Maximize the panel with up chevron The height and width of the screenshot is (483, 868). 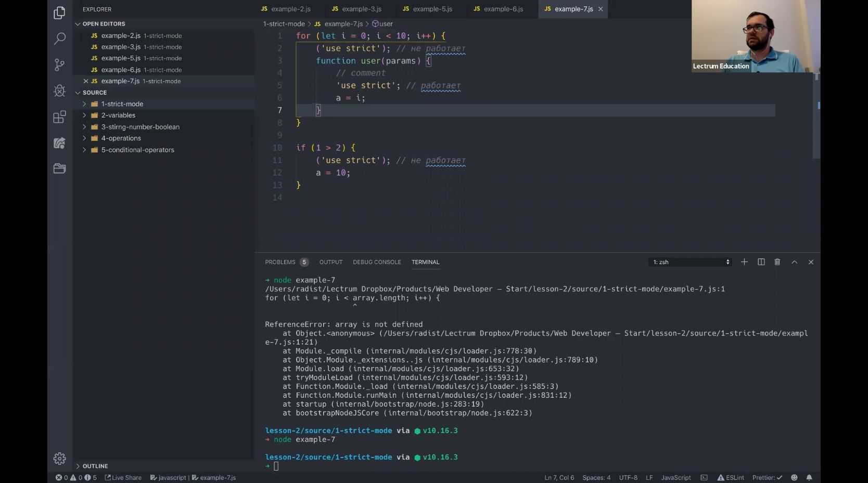794,262
